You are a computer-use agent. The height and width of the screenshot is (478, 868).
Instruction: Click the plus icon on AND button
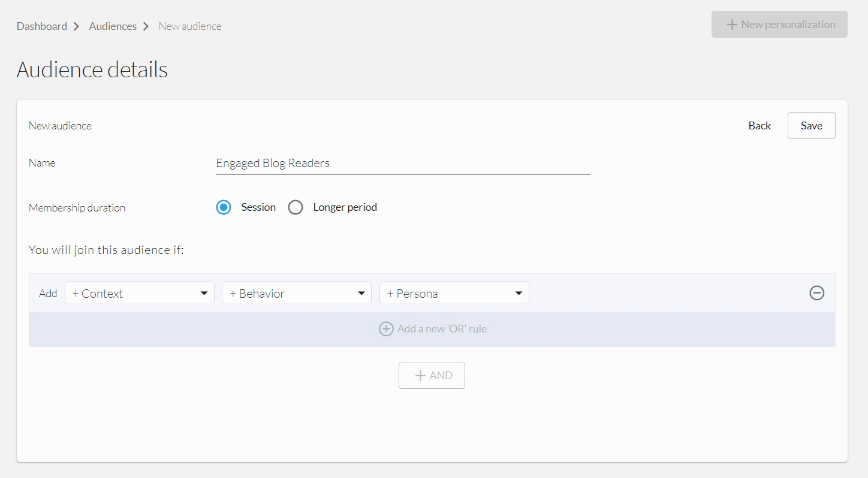point(421,376)
